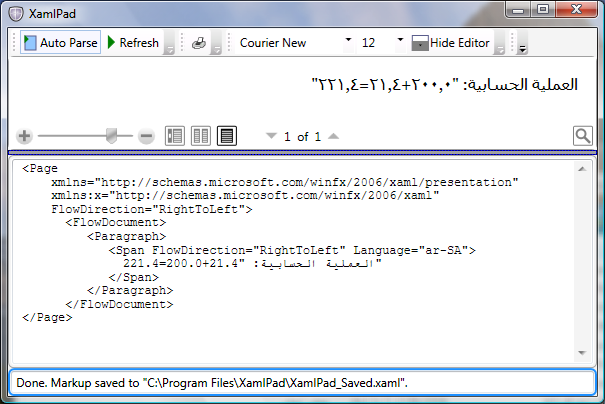The image size is (605, 404).
Task: Click the </Page> closing tag
Action: pyautogui.click(x=47, y=318)
